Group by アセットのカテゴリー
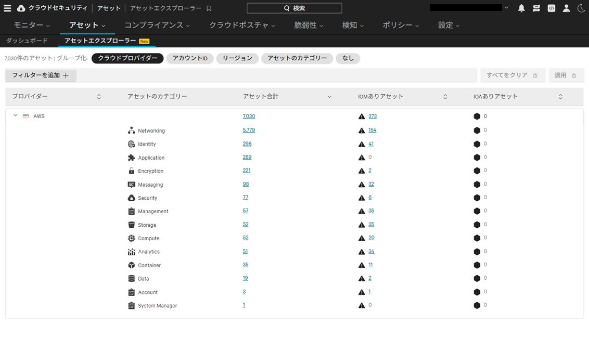The height and width of the screenshot is (364, 589). pyautogui.click(x=297, y=58)
